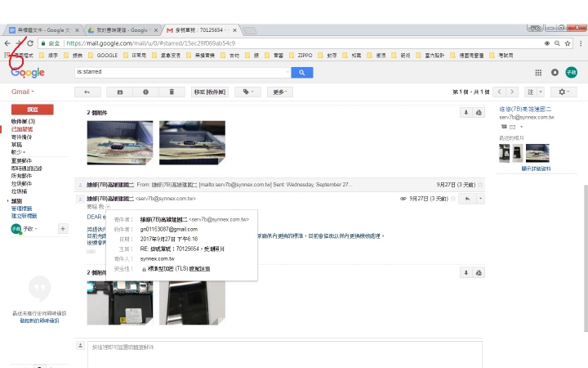Screen dimensions: 588x368
Task: Collapse sidebar labels with the Less link
Action: 18,152
